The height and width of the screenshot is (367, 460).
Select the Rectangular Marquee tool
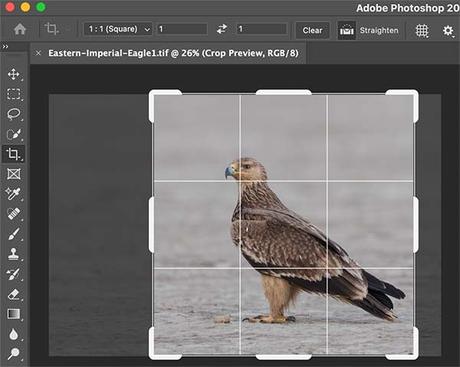13,94
